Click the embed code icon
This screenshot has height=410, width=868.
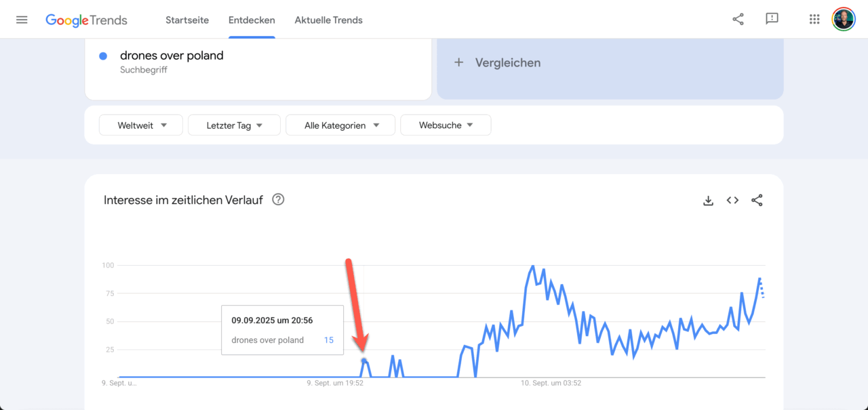[732, 200]
